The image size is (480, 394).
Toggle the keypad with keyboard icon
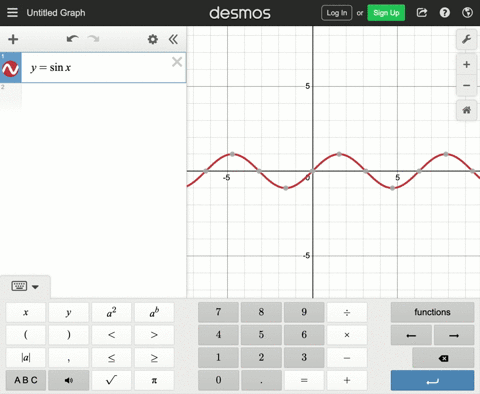coord(25,286)
